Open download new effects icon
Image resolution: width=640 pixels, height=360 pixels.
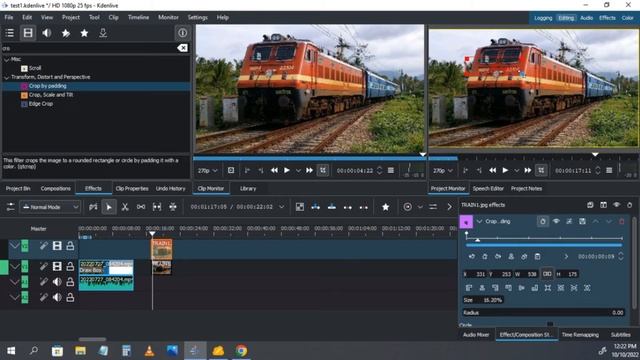(x=103, y=33)
